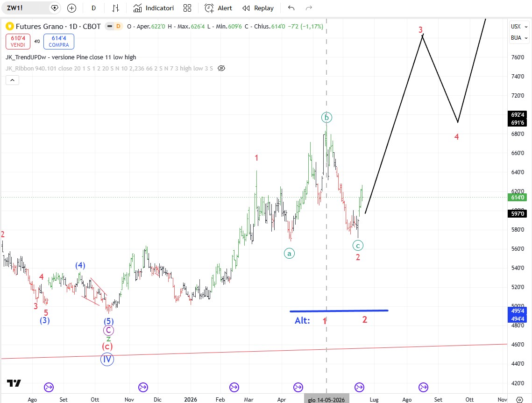Click the contract roll marker near Apr

pos(298,387)
